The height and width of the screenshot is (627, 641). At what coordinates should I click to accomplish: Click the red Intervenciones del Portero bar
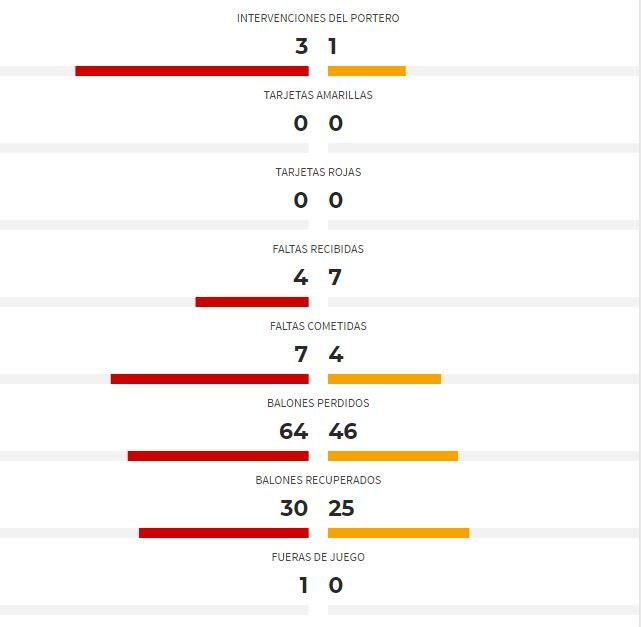point(192,71)
